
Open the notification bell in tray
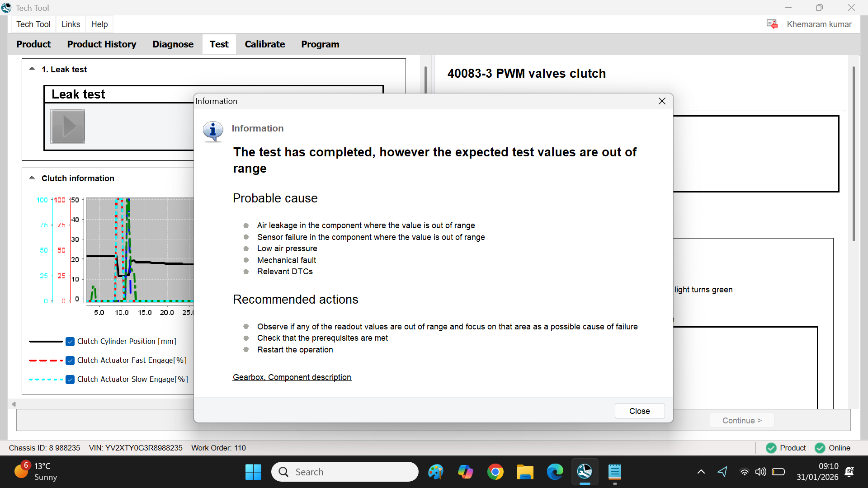pyautogui.click(x=850, y=472)
